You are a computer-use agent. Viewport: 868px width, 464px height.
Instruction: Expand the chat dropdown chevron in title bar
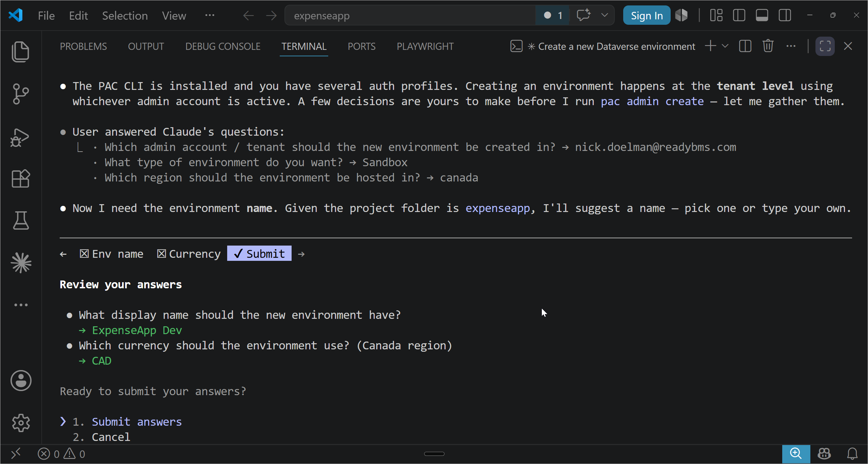click(x=605, y=15)
